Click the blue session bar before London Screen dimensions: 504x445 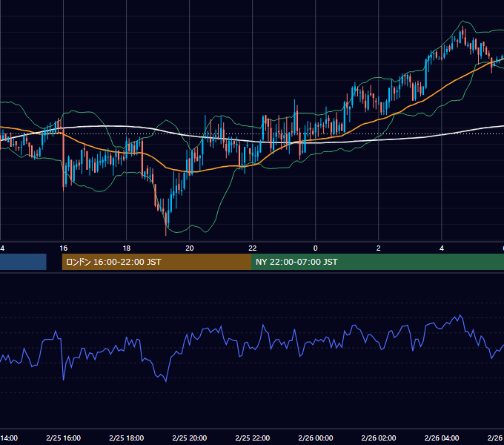23,262
